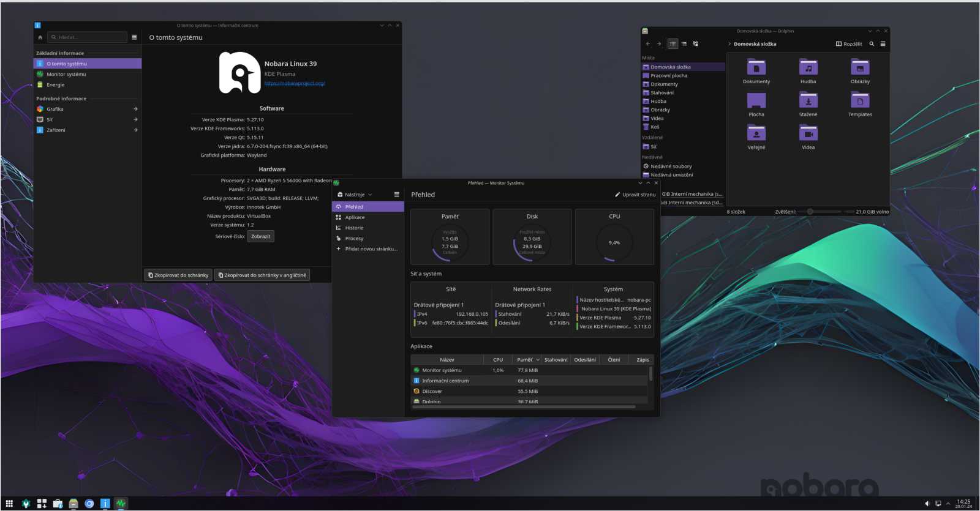Switch Dolphin to compact list view
The width and height of the screenshot is (980, 511).
684,44
